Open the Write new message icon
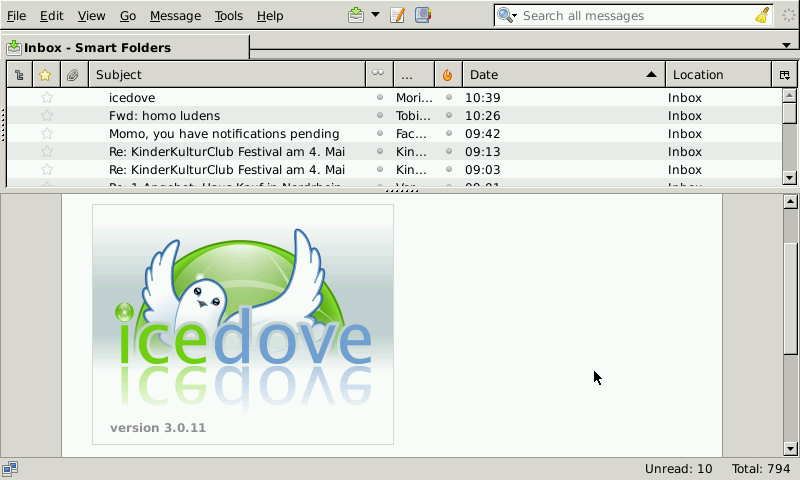The height and width of the screenshot is (480, 800). point(397,15)
